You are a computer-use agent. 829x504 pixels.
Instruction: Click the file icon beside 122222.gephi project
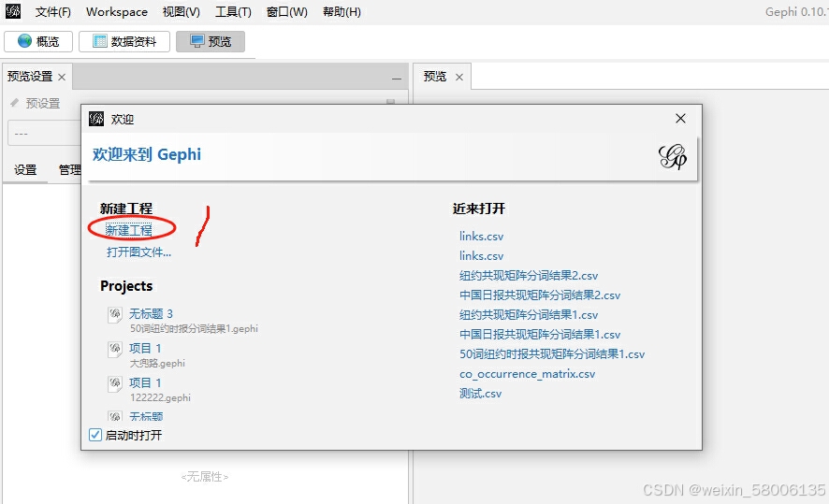tap(115, 384)
